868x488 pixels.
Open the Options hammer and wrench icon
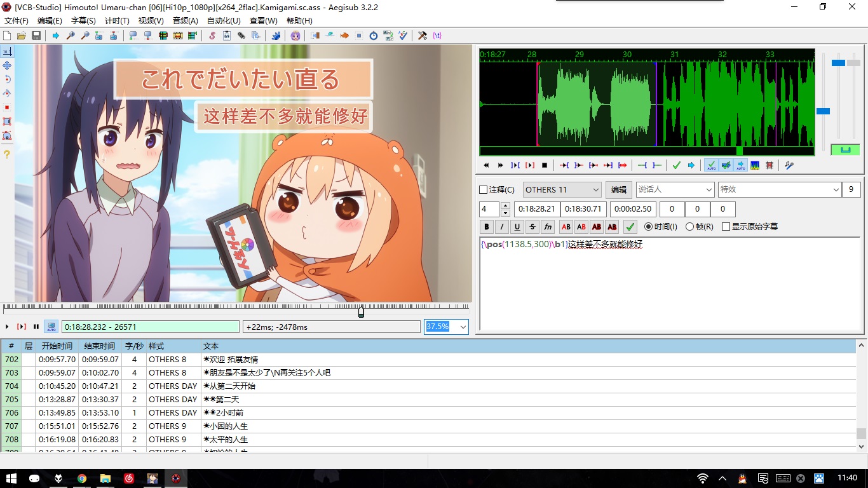click(x=422, y=36)
